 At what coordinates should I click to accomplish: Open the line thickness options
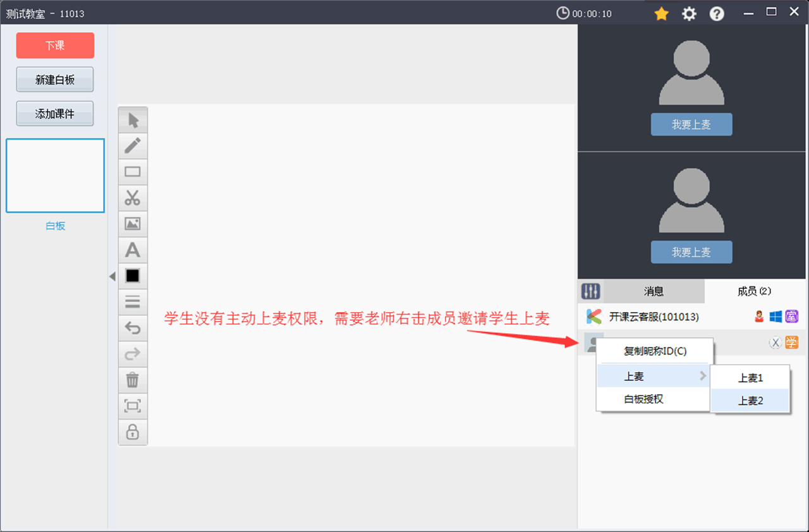pos(133,301)
